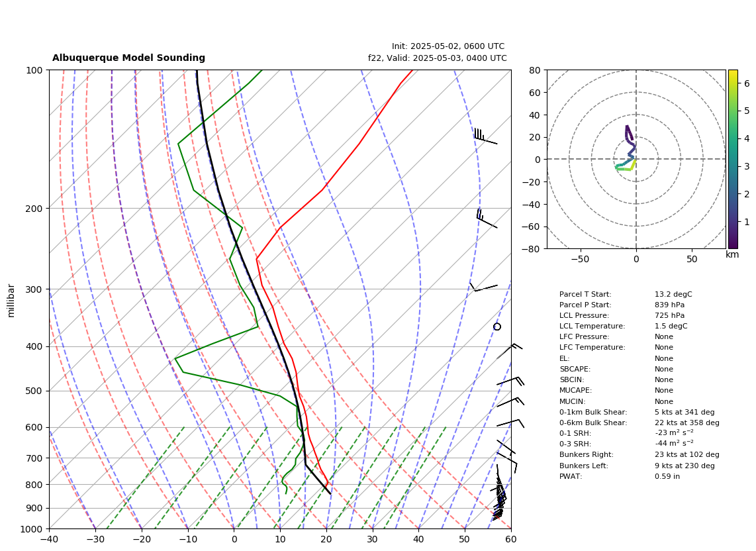The height and width of the screenshot is (551, 756).
Task: Click the wind barb near 200 hPa
Action: pos(487,218)
